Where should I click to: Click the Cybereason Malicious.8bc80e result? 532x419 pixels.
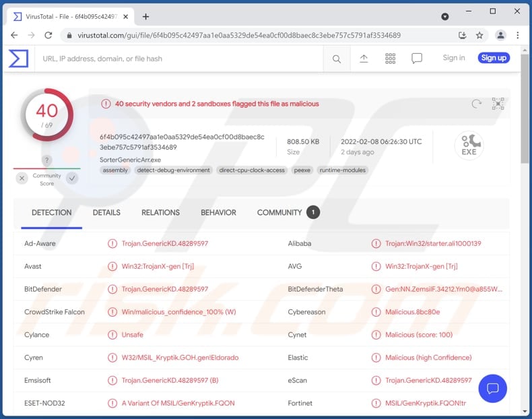point(413,312)
